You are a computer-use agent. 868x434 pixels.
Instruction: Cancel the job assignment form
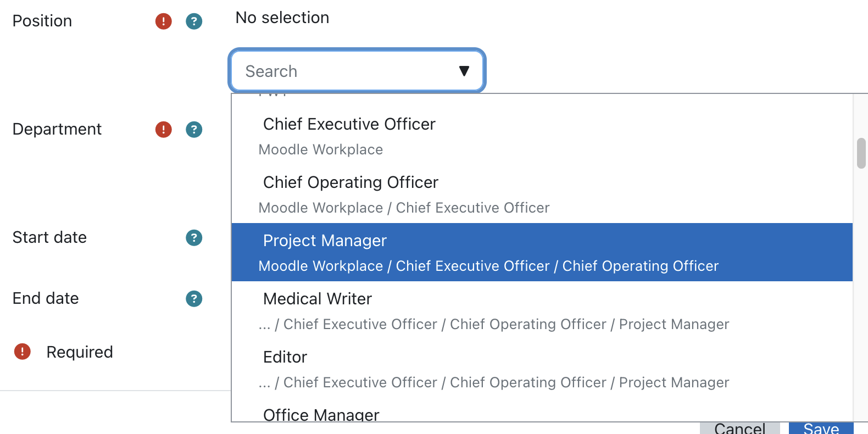point(740,429)
